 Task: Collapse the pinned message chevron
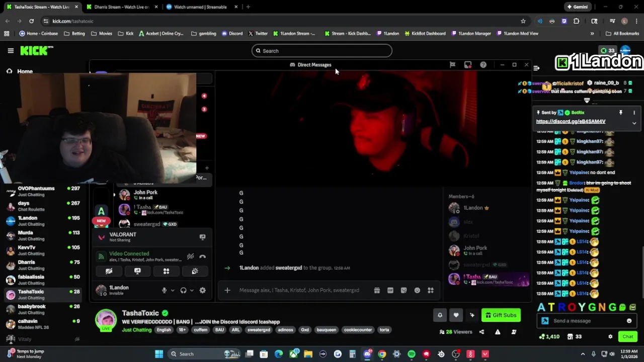tap(634, 123)
